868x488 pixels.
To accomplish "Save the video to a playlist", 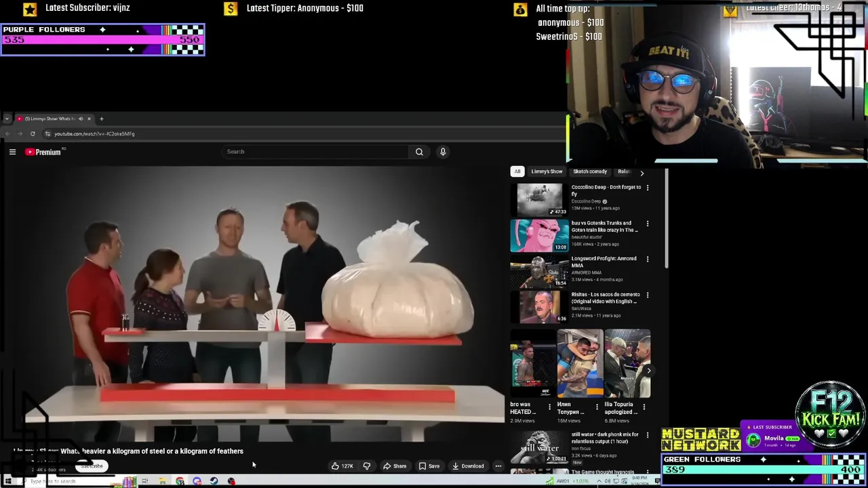I will 429,466.
